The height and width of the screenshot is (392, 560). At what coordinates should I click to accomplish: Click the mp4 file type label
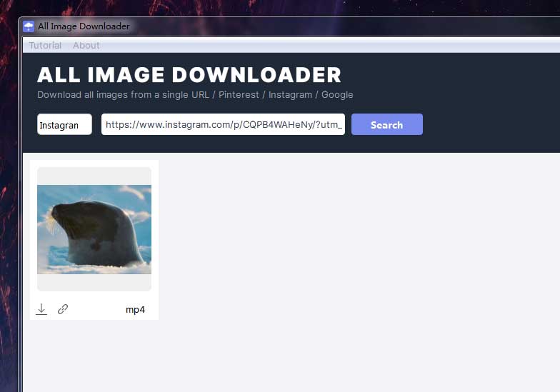(136, 310)
